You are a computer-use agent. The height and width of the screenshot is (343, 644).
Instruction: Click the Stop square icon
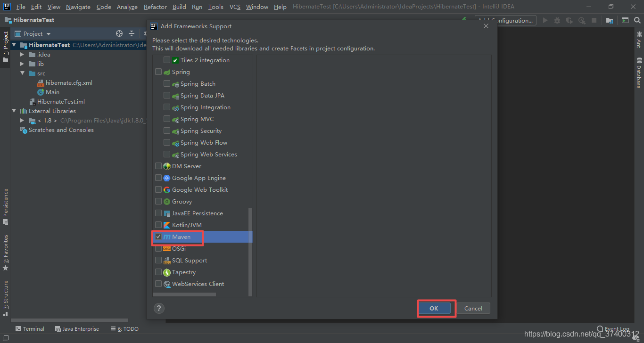point(594,20)
